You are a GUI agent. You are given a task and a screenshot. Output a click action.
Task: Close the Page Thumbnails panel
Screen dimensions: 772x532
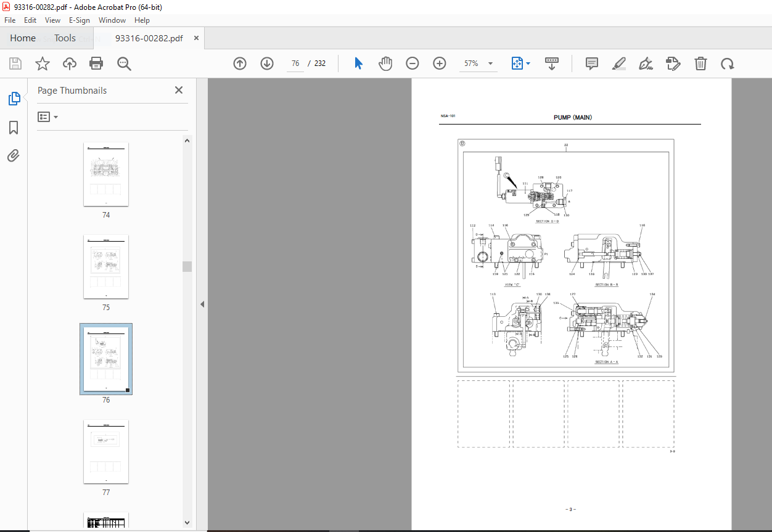click(179, 90)
